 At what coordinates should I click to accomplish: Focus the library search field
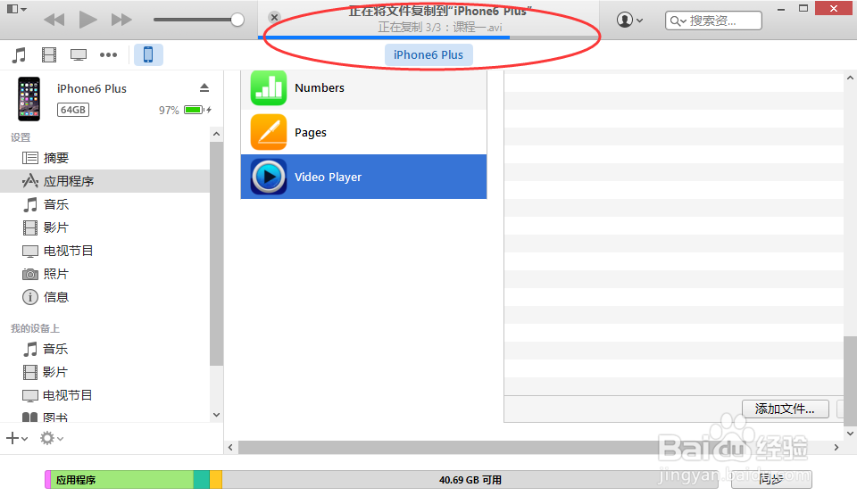pos(713,21)
